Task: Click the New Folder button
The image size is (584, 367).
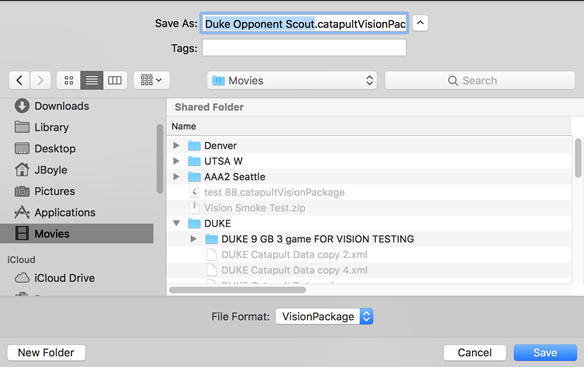Action: [x=46, y=352]
